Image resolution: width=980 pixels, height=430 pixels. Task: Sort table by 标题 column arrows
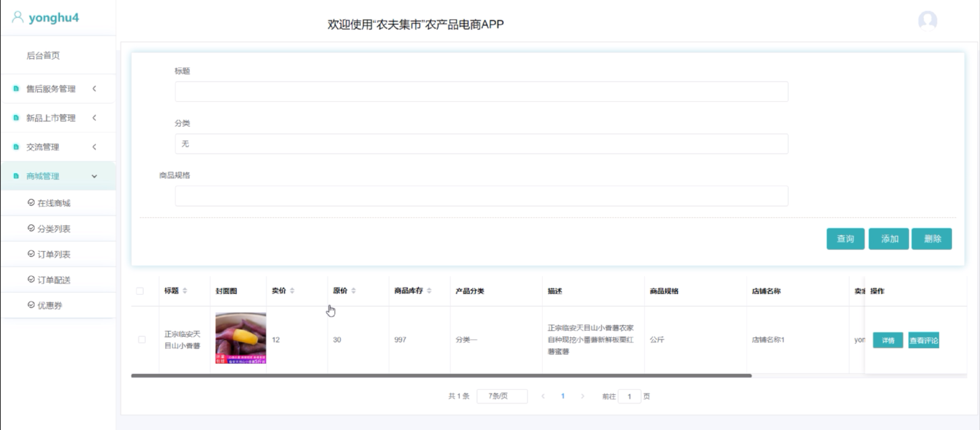185,291
